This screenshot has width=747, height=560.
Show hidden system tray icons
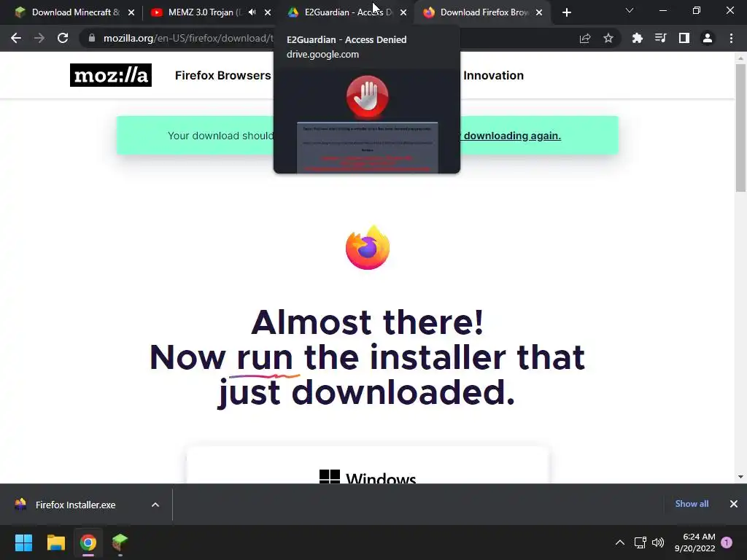[x=620, y=542]
